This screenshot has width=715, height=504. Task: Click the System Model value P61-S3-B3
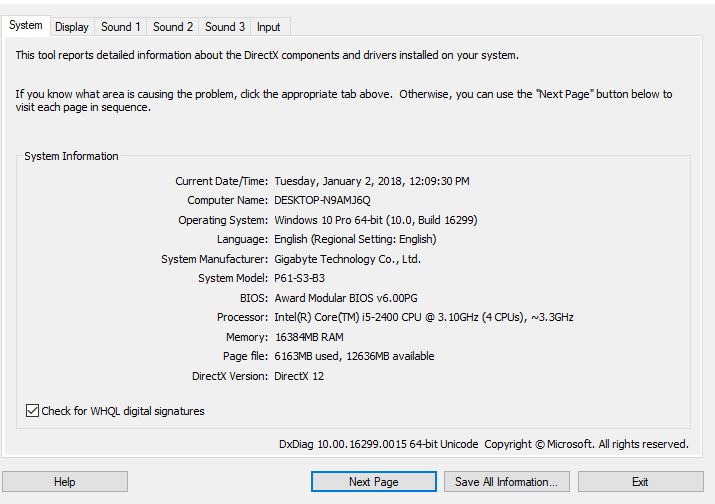(300, 278)
